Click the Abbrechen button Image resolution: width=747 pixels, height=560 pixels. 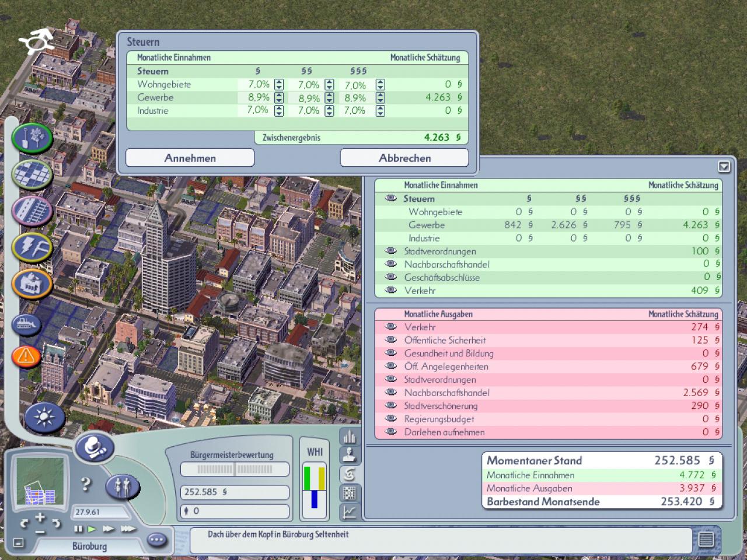click(404, 157)
